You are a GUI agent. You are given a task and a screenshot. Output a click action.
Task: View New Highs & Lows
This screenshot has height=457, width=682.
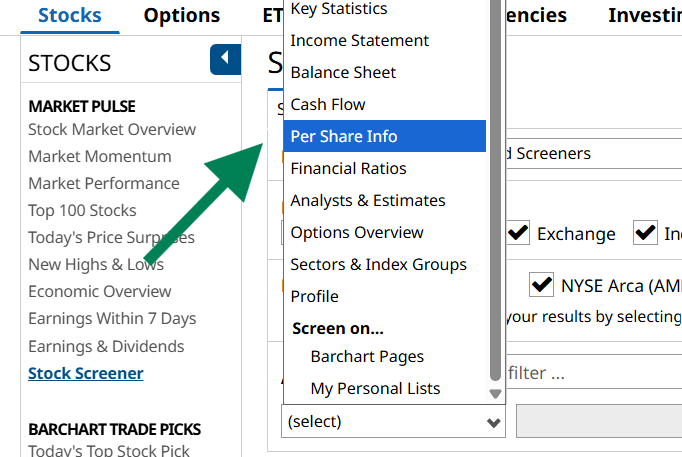[95, 264]
